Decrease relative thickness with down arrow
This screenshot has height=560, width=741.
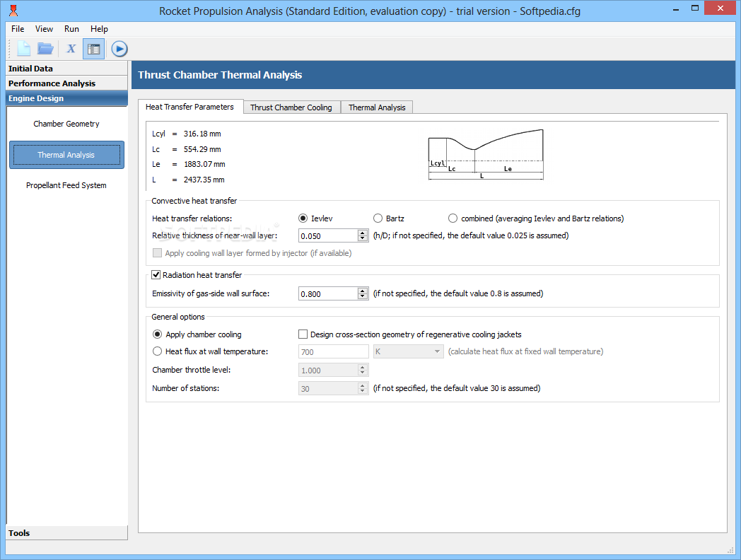tap(363, 238)
